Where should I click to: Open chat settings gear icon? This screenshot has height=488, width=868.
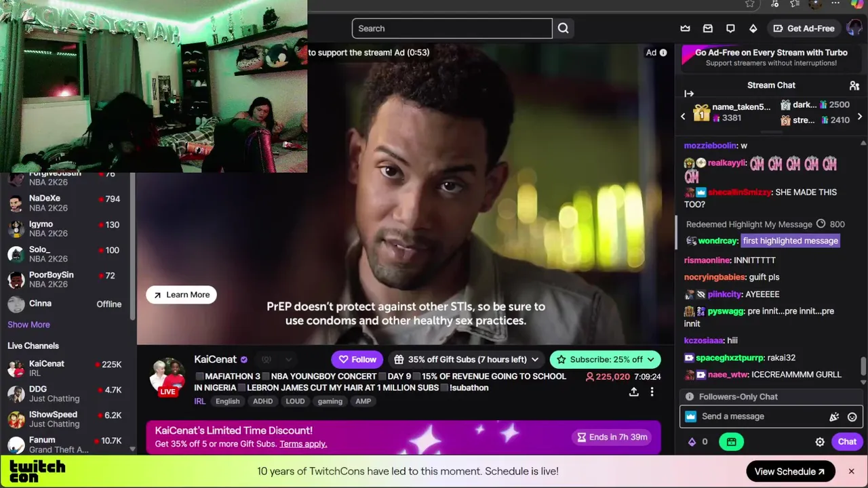click(x=820, y=442)
